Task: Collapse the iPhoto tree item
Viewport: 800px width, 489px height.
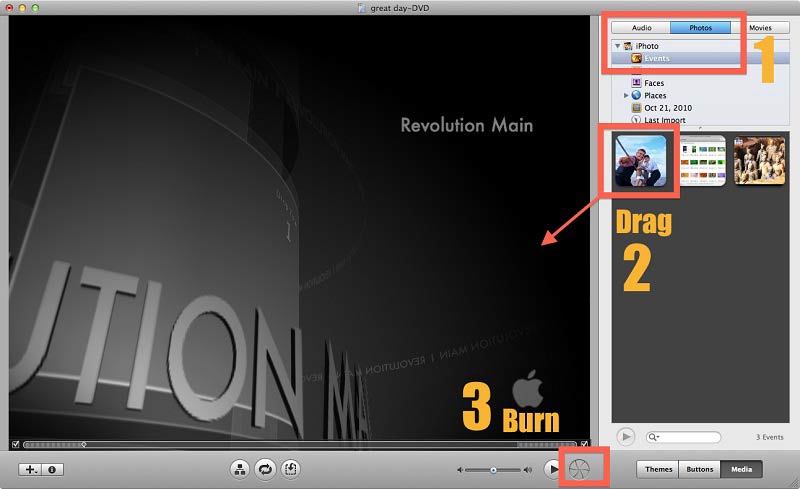Action: (x=617, y=46)
